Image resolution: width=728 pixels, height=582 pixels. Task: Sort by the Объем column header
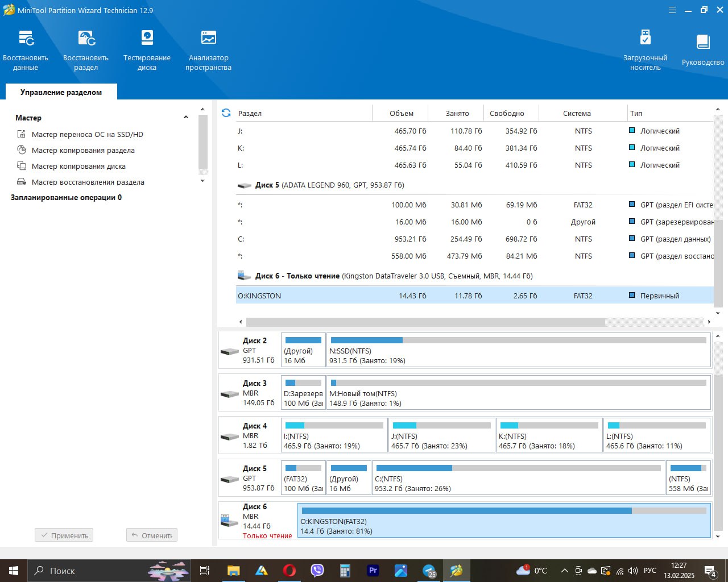click(x=401, y=113)
